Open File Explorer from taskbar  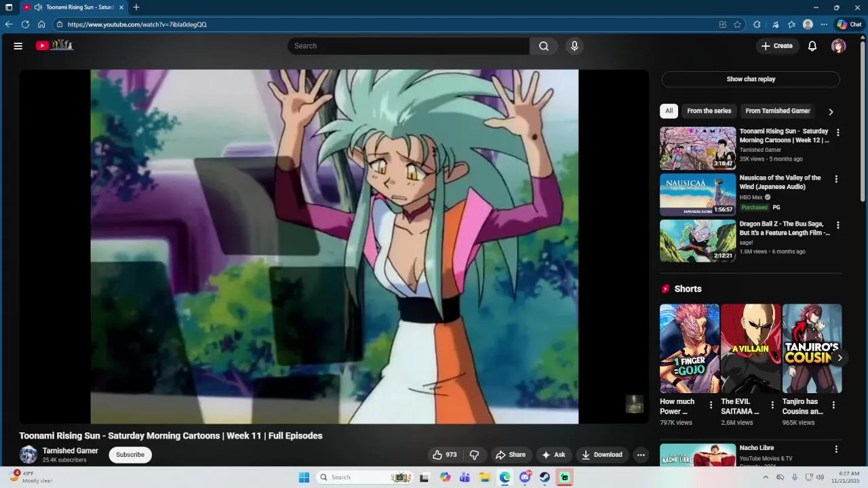point(485,477)
